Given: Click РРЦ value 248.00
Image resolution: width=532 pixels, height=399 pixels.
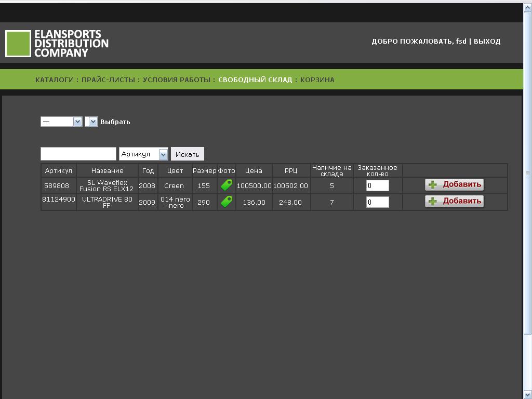Looking at the screenshot, I should click(290, 202).
